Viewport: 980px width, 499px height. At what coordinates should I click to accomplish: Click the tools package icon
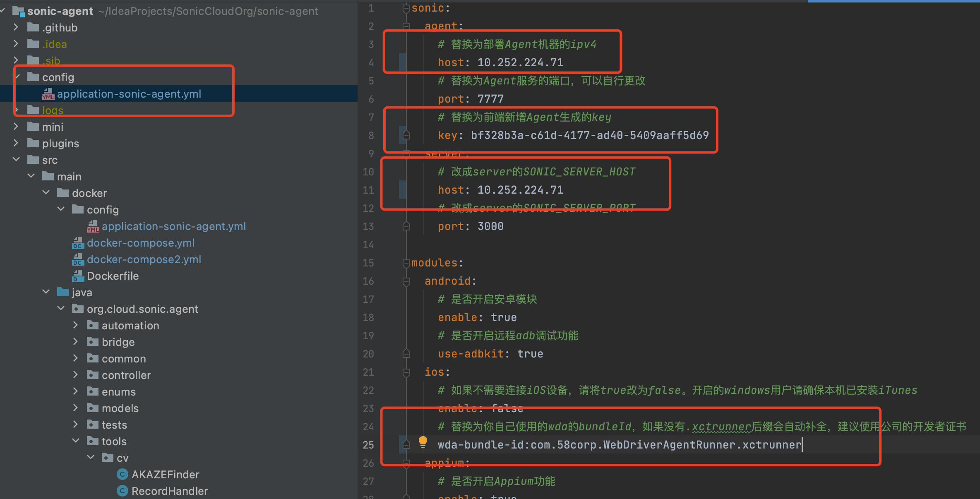pos(93,441)
